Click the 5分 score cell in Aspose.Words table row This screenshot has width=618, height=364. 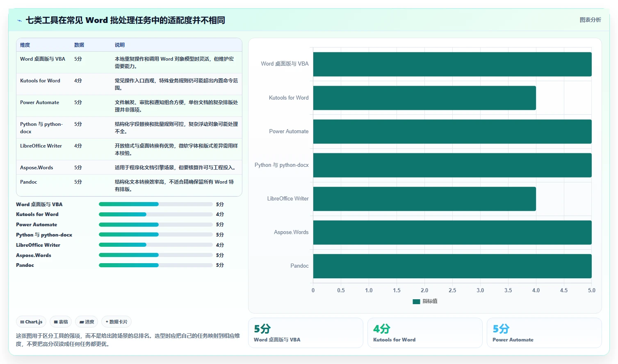(78, 168)
